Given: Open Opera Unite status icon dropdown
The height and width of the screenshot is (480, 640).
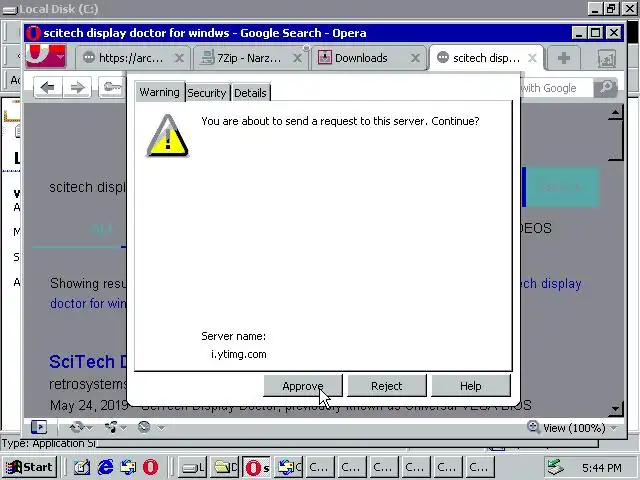Looking at the screenshot, I should pos(115,427).
